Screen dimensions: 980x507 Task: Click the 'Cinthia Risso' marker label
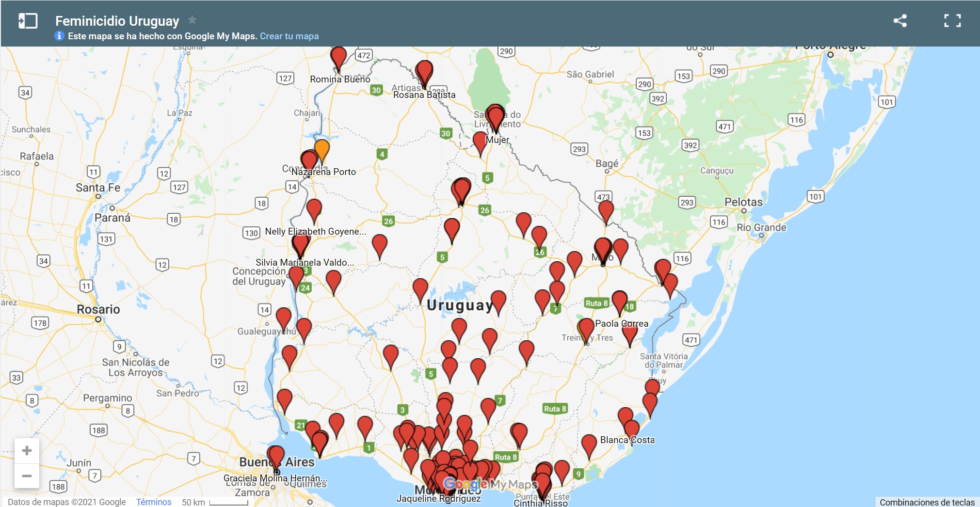click(541, 503)
